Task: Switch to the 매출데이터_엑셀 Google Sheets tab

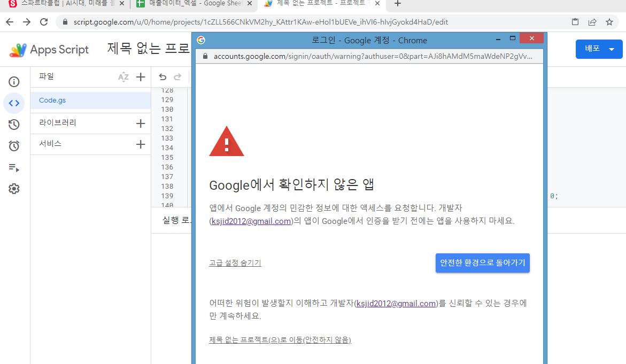Action: 195,3
